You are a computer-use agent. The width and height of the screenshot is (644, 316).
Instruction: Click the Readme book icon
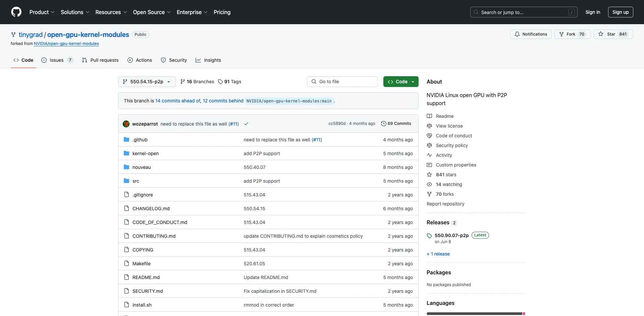(x=429, y=116)
